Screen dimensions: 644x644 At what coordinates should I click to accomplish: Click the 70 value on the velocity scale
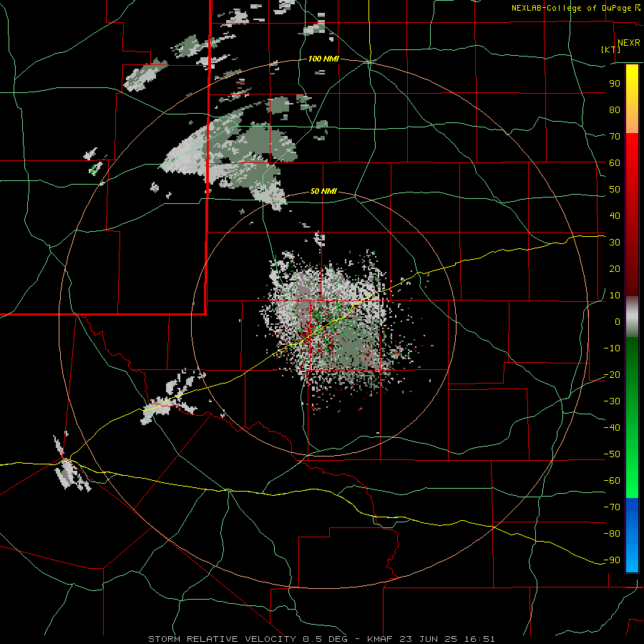(615, 137)
